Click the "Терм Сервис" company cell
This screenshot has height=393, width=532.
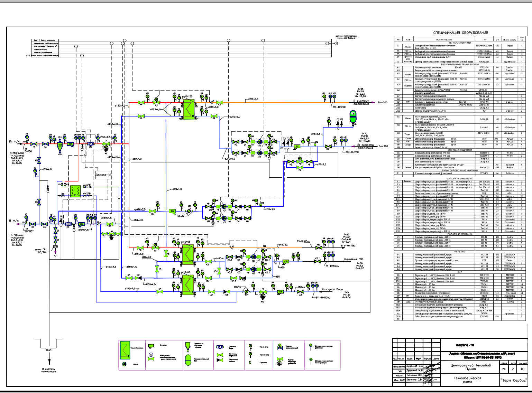514,380
